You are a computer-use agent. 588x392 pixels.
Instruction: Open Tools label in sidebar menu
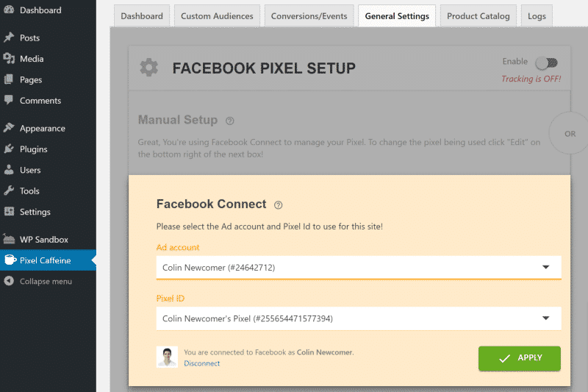[29, 191]
